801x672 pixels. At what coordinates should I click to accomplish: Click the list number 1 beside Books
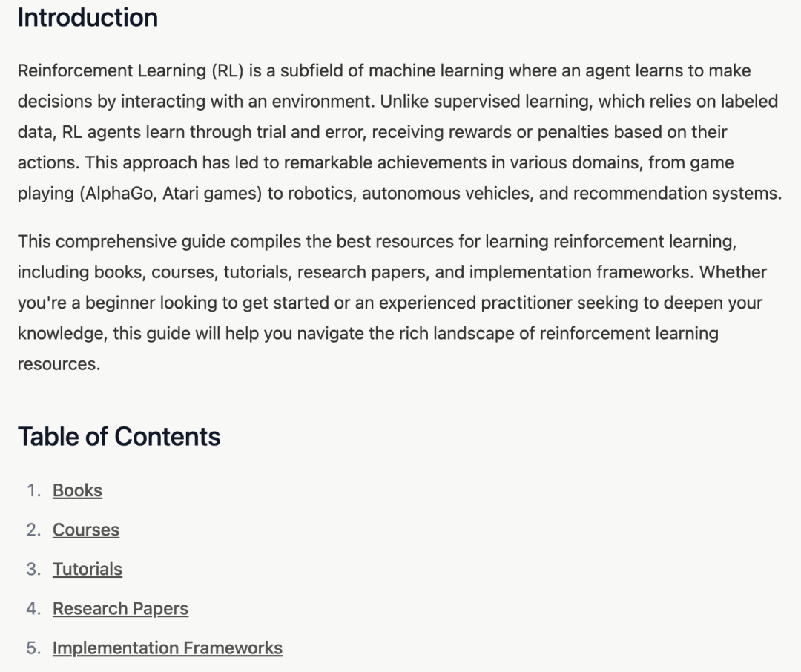[33, 490]
